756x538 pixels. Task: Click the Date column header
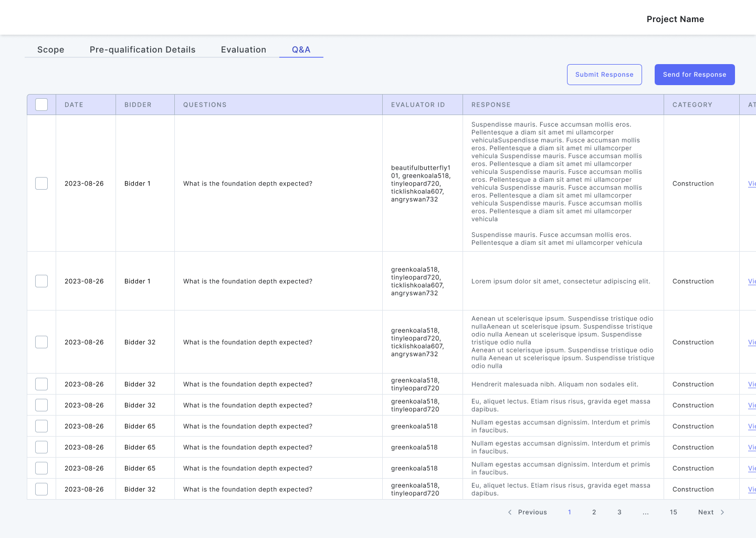(74, 105)
